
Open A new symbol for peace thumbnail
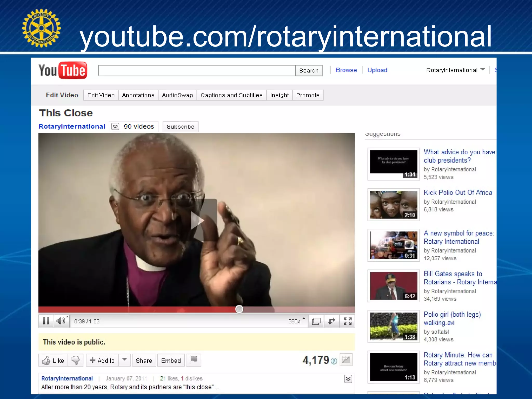pos(394,245)
